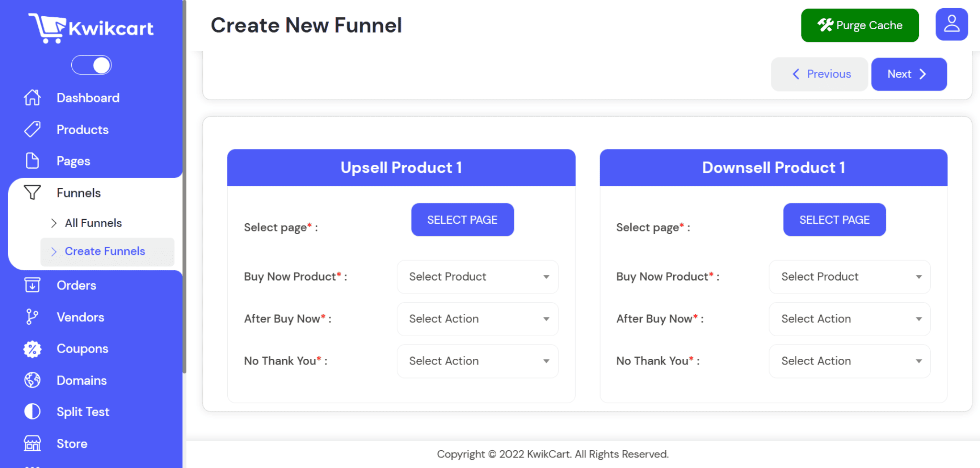This screenshot has height=468, width=980.
Task: Click SELECT PAGE under Upsell Product 1
Action: (462, 220)
